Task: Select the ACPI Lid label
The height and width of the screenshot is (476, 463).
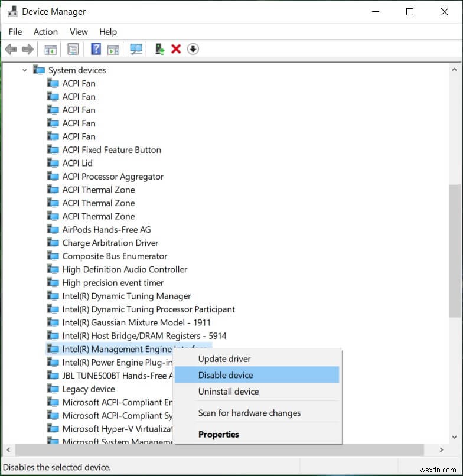Action: 77,163
